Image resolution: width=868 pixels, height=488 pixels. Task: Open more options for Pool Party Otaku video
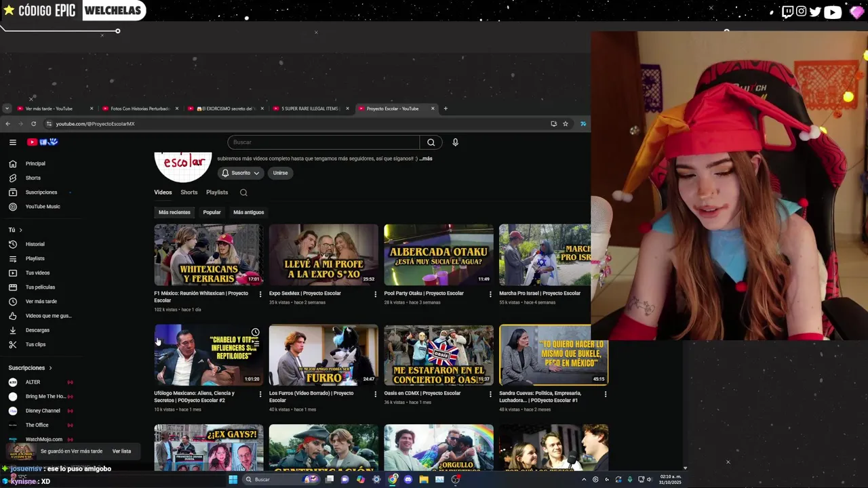click(x=490, y=294)
